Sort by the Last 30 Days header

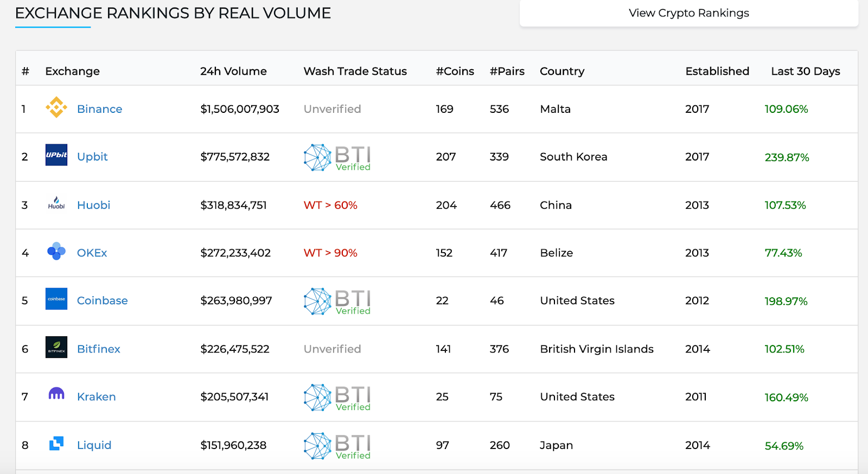coord(805,71)
